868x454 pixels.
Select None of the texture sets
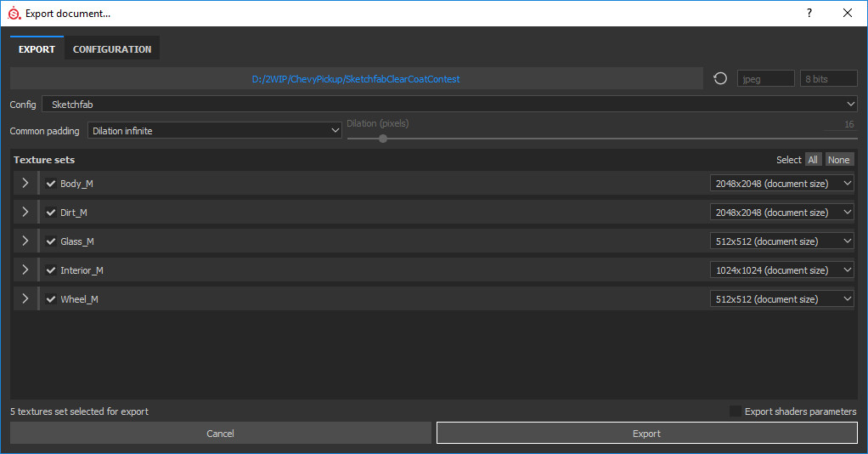tap(838, 160)
